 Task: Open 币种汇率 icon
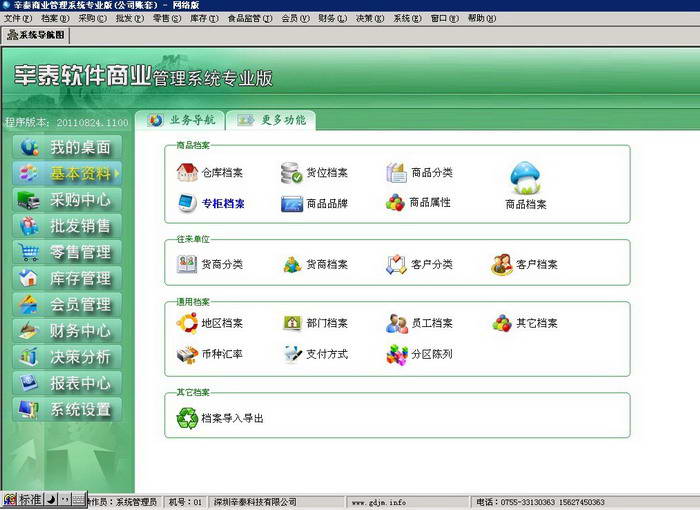coord(188,355)
